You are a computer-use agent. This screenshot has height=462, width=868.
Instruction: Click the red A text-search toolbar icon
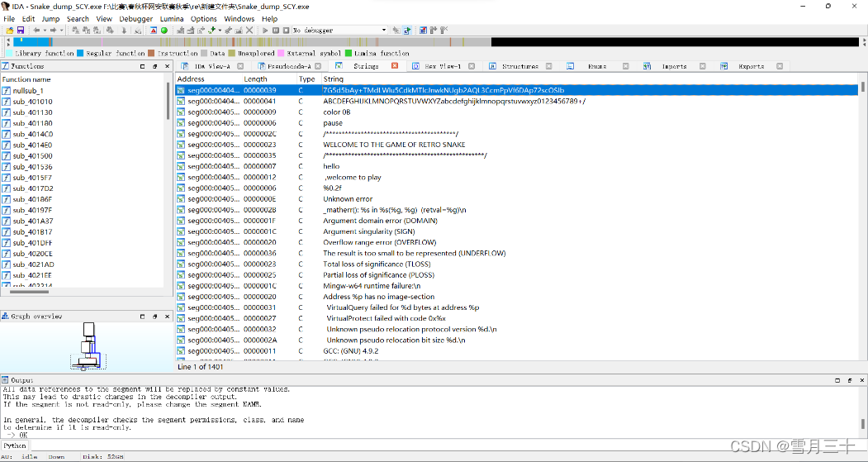pyautogui.click(x=154, y=30)
